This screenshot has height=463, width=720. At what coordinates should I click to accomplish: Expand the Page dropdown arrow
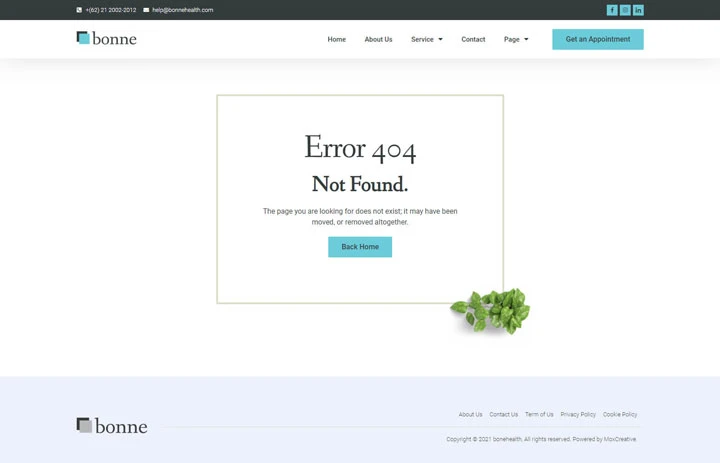pyautogui.click(x=526, y=40)
